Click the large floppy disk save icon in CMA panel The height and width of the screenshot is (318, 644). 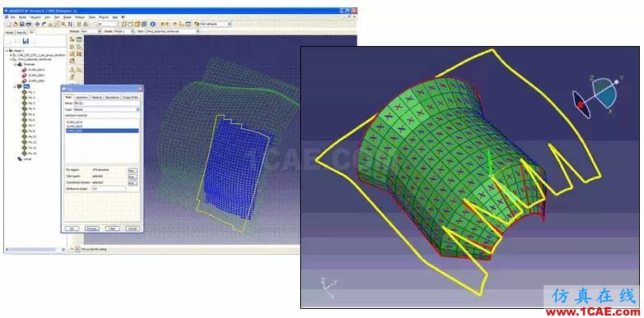[25, 41]
